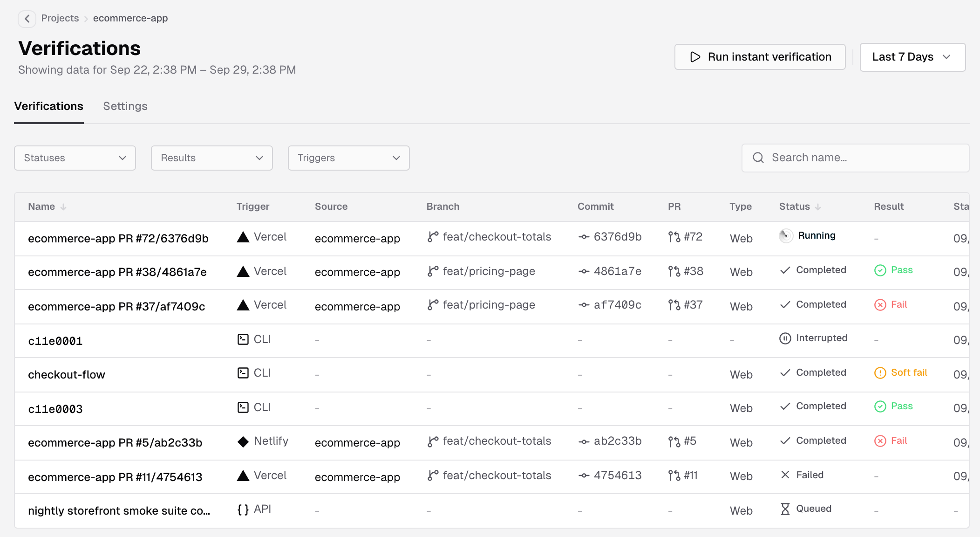The width and height of the screenshot is (980, 537).
Task: Open the checkout-flow verification
Action: [67, 375]
